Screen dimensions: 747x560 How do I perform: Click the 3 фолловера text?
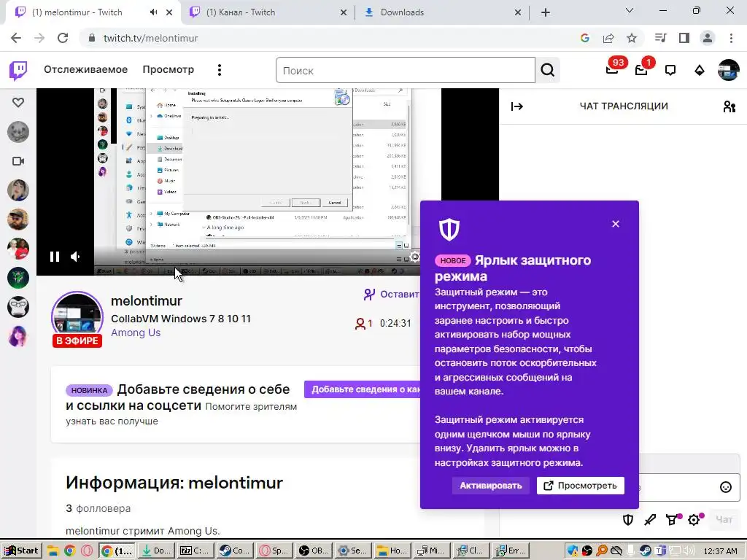[x=98, y=508]
